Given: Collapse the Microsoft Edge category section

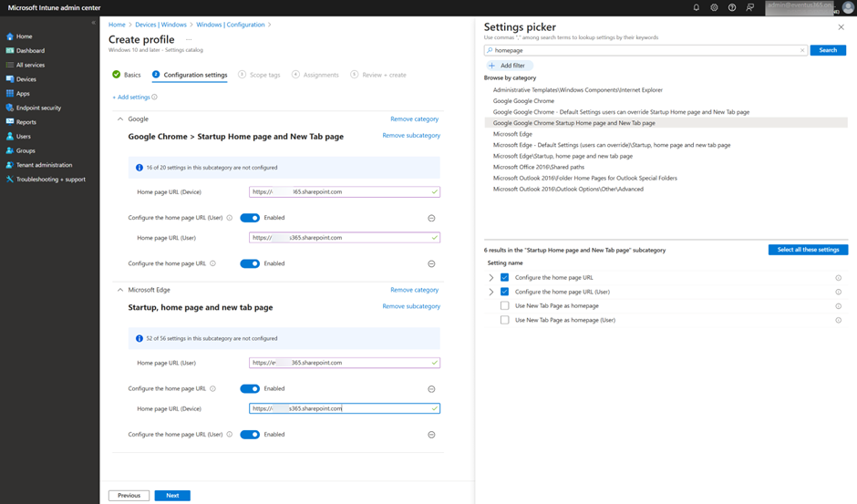Looking at the screenshot, I should pyautogui.click(x=120, y=290).
